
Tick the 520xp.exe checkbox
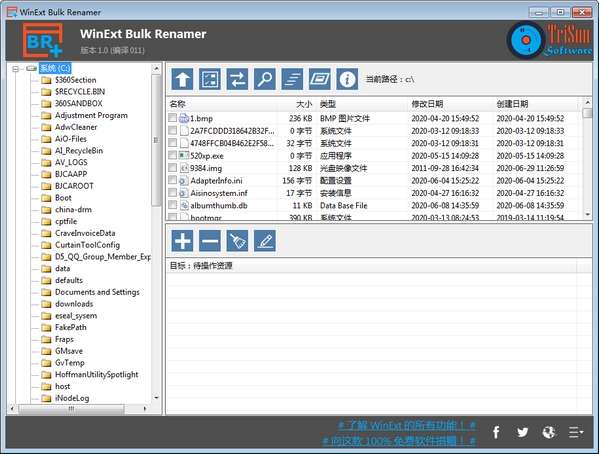172,155
